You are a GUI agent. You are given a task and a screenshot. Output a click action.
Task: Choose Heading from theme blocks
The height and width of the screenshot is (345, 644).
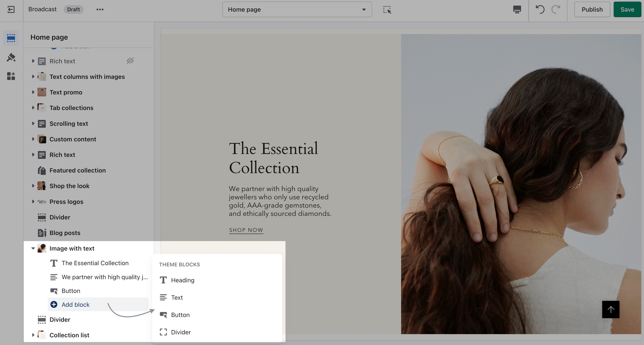tap(183, 280)
